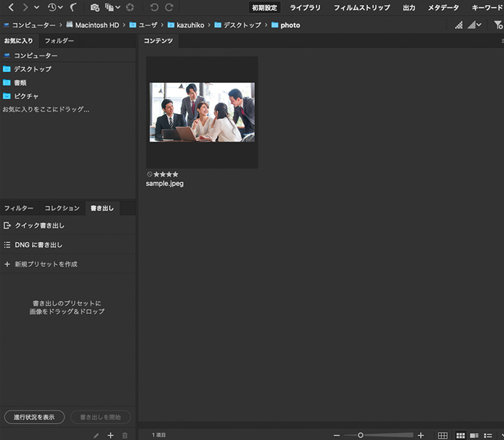Switch to メタデータ workspace

tap(443, 7)
